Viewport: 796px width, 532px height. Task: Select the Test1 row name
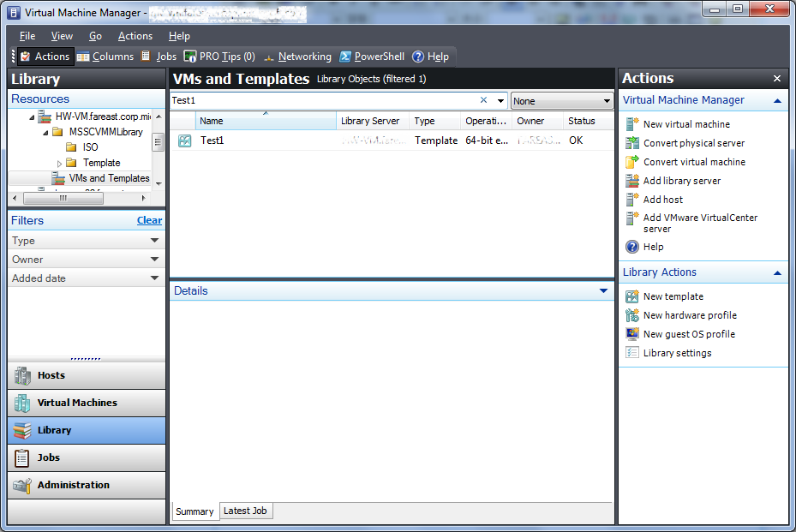coord(212,140)
